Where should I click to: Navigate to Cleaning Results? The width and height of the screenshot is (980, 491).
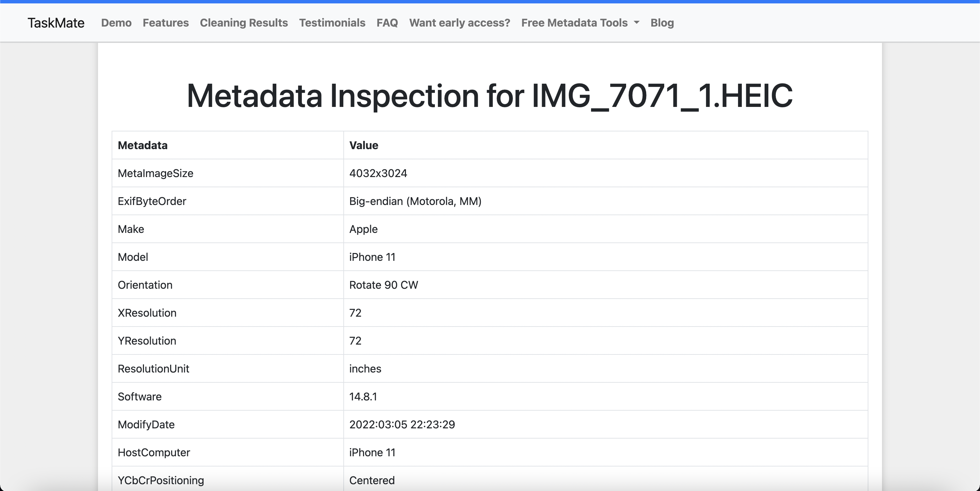click(x=244, y=23)
